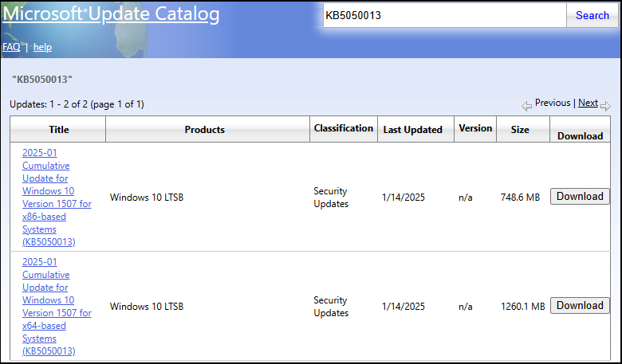Click the Previous pagination text

(x=553, y=103)
